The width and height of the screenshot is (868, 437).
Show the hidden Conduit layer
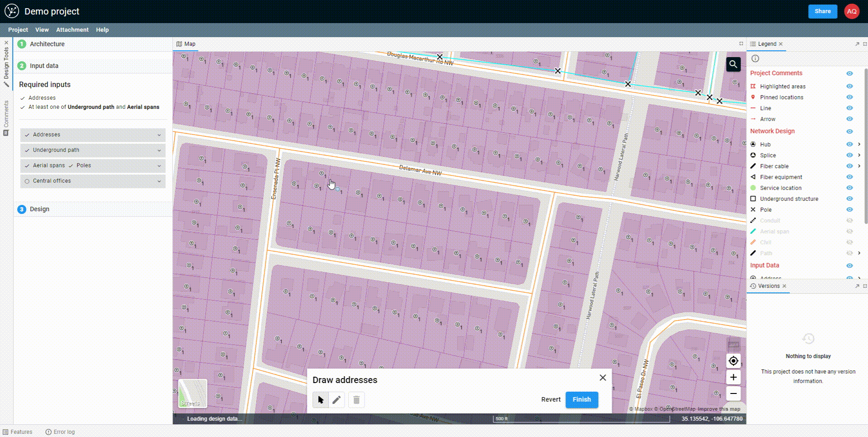(849, 220)
